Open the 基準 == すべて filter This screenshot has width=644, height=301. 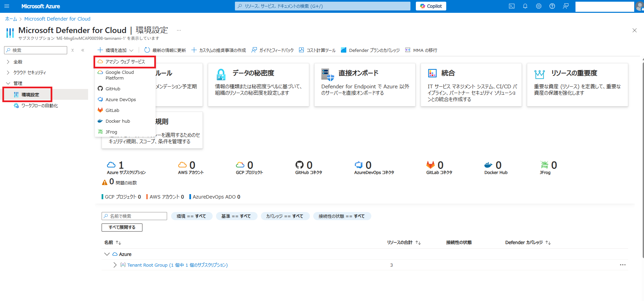[236, 216]
